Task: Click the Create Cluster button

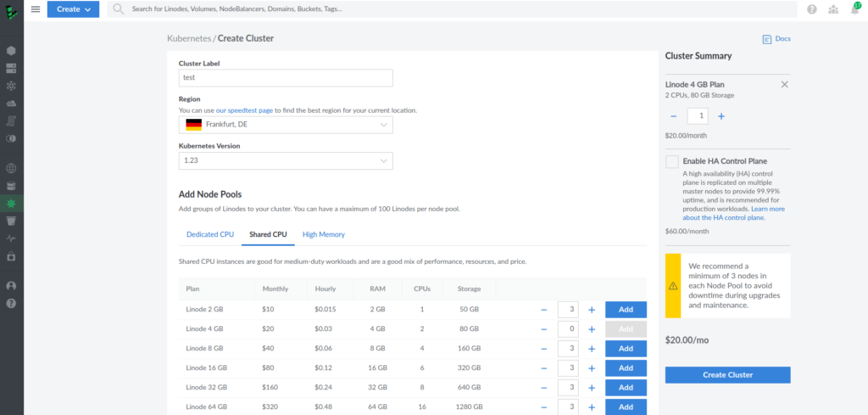Action: tap(727, 375)
